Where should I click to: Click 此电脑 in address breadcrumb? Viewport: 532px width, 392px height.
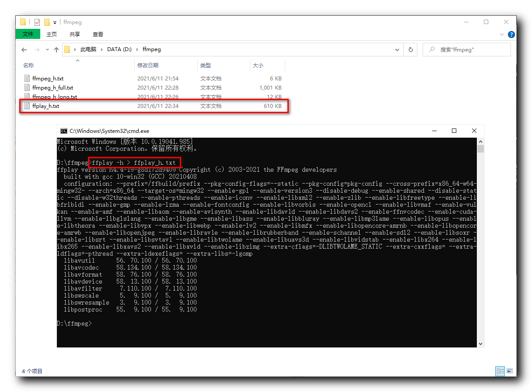(88, 49)
